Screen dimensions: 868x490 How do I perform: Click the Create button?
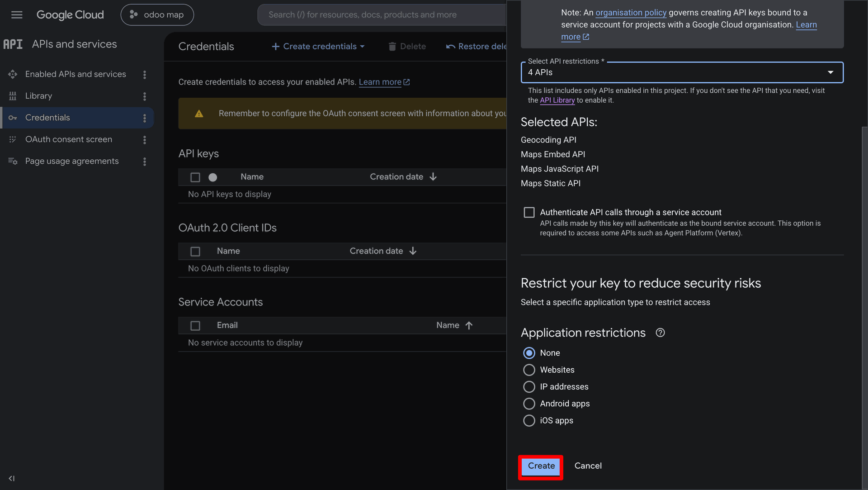541,466
